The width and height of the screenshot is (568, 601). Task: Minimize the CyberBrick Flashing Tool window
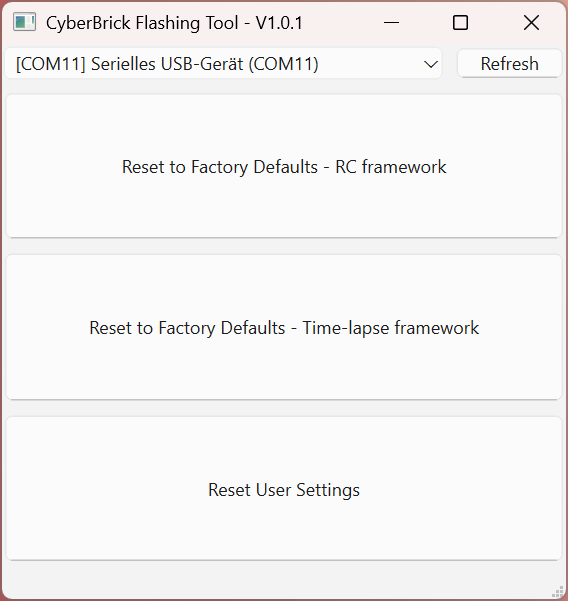(391, 23)
